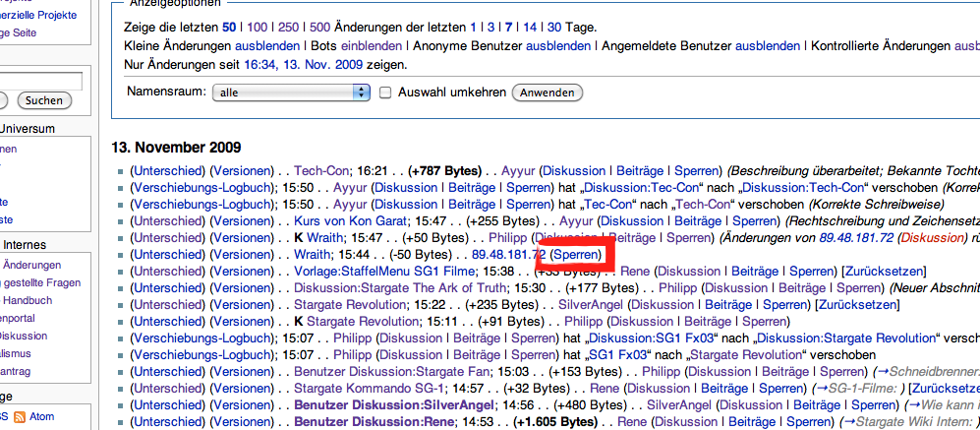Show the last 500 changes
The image size is (980, 430).
[318, 28]
